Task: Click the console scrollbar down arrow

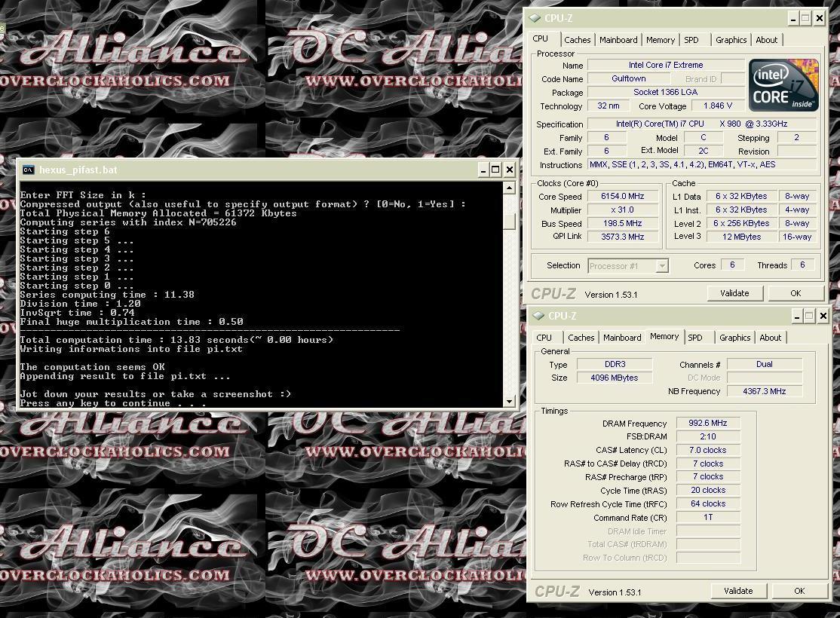Action: tap(509, 401)
